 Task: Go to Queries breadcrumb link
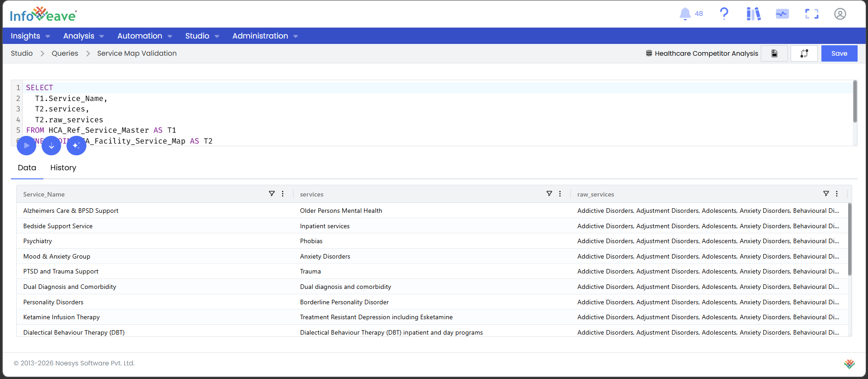[x=65, y=53]
